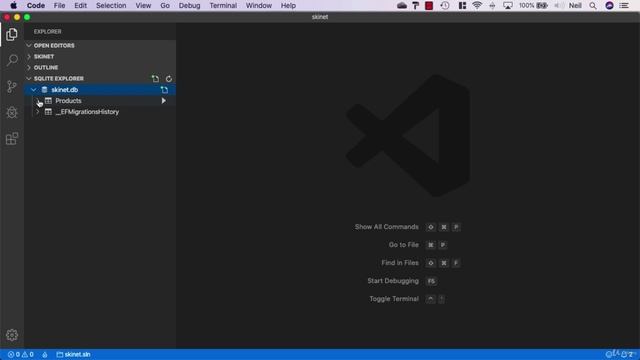Open the Extensions view
Image resolution: width=640 pixels, height=360 pixels.
(x=12, y=139)
